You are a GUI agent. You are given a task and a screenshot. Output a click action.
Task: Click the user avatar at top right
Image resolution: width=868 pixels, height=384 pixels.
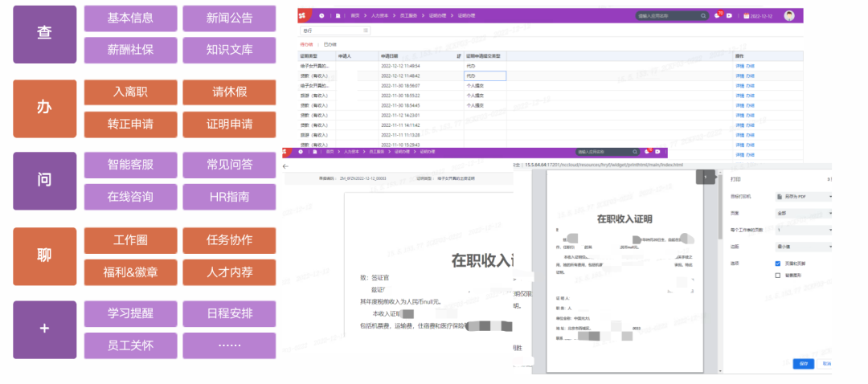[789, 15]
